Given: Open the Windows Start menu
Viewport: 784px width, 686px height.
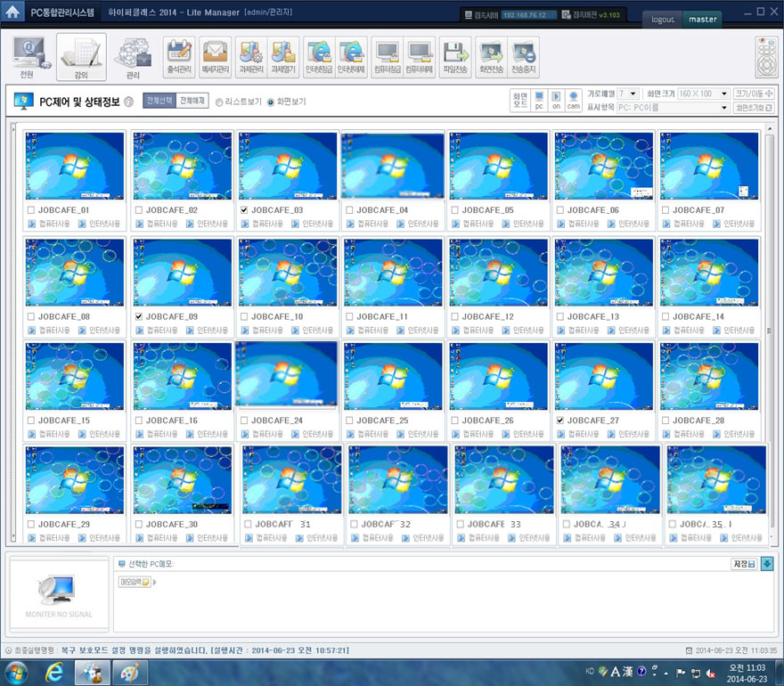Looking at the screenshot, I should coord(16,673).
